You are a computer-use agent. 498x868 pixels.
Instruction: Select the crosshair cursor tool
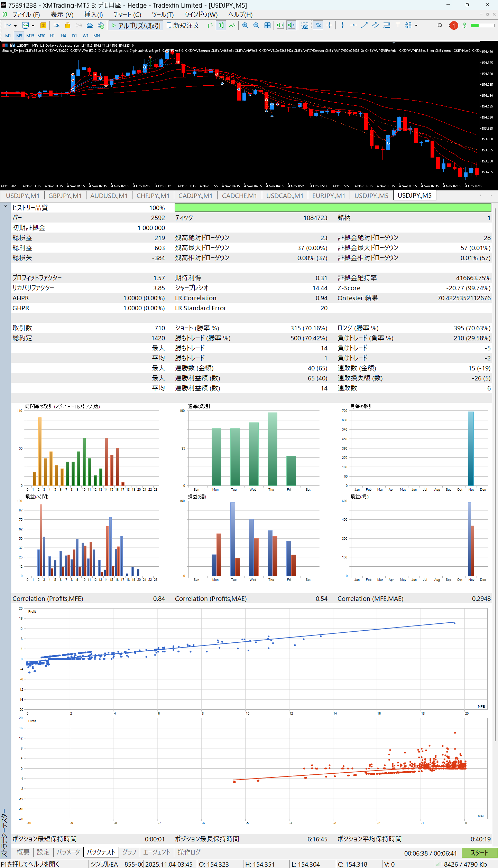[329, 26]
